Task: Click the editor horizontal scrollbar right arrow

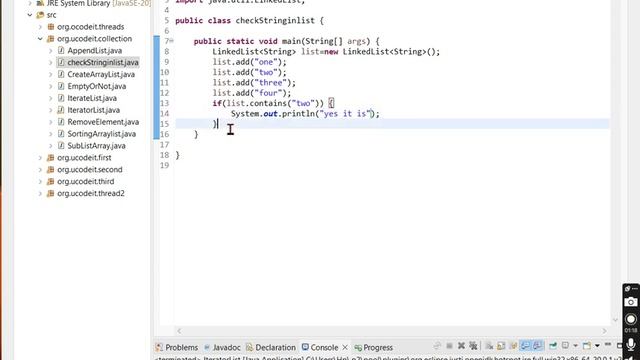Action: pos(604,331)
